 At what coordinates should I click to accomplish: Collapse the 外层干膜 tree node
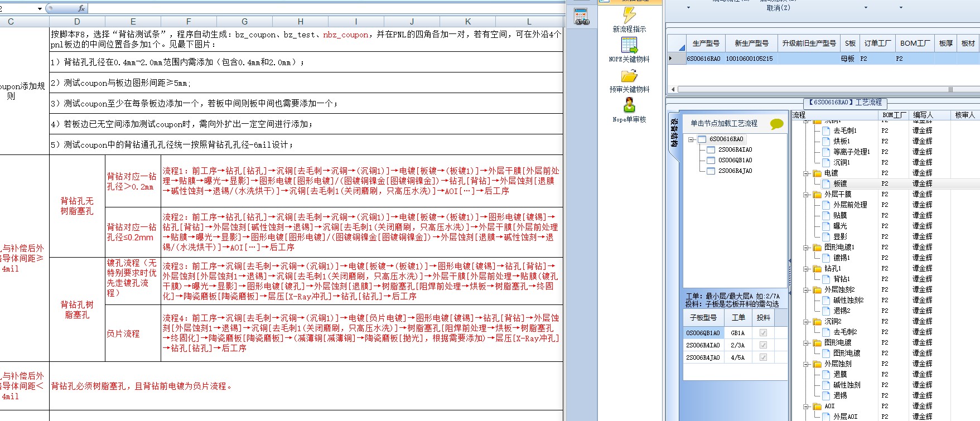(807, 195)
